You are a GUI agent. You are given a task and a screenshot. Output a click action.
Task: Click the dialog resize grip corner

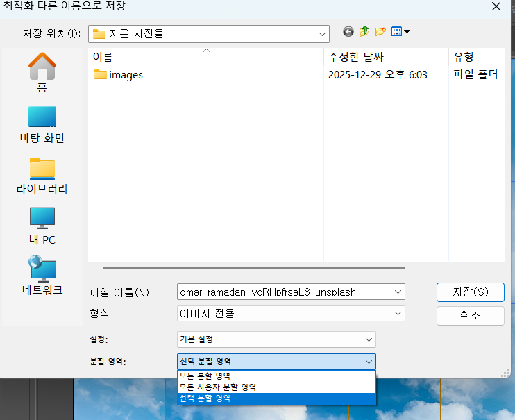505,373
